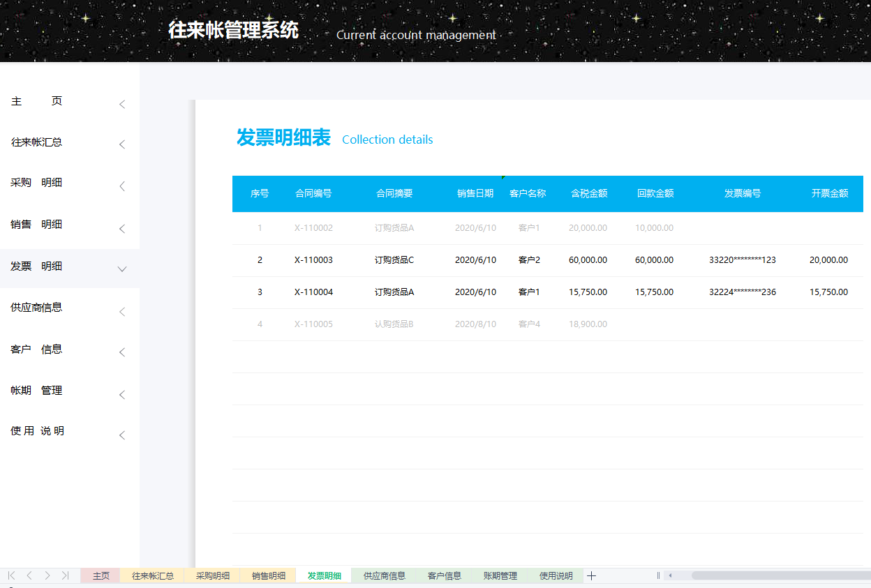Viewport: 871px width, 588px height.
Task: Click the next sheet arrow icon
Action: click(47, 575)
